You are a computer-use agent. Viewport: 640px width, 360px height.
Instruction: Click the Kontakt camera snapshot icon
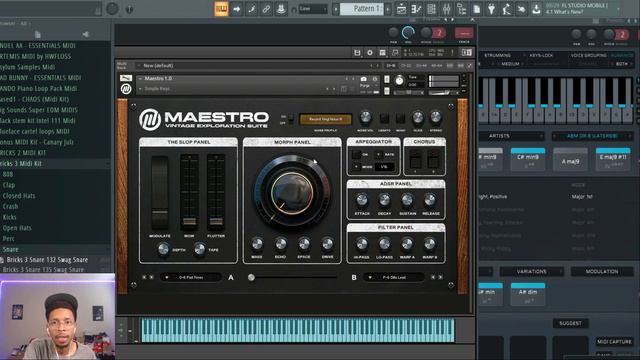[364, 79]
